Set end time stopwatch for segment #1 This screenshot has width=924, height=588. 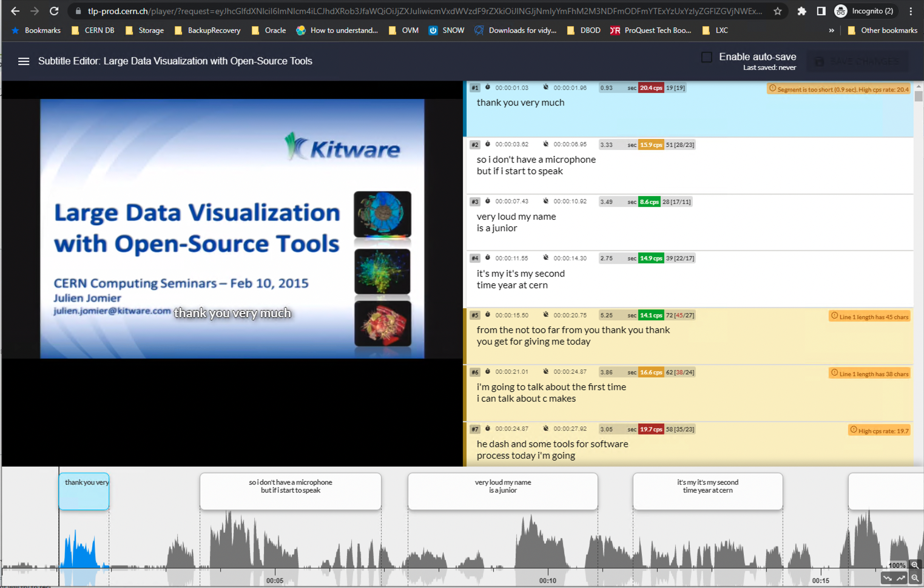pos(546,87)
